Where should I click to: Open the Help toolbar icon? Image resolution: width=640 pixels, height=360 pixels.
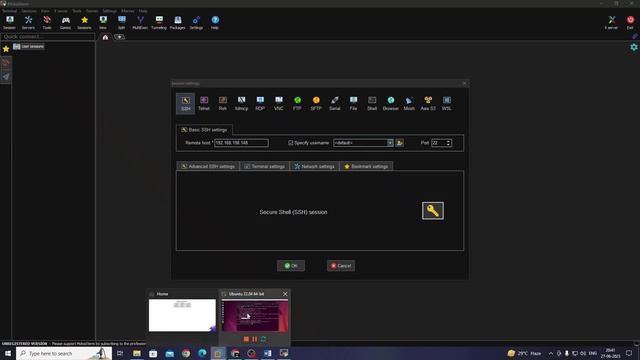coord(215,22)
